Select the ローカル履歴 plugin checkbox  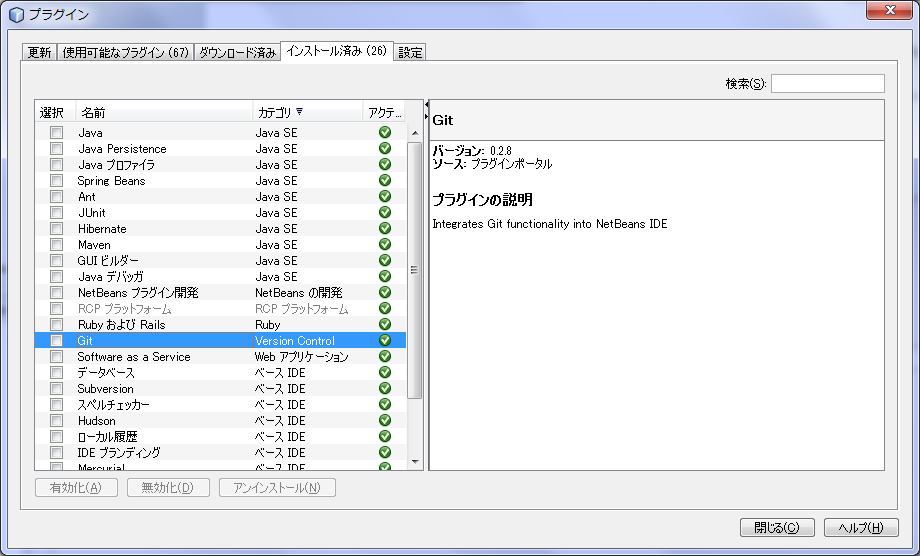pos(56,436)
